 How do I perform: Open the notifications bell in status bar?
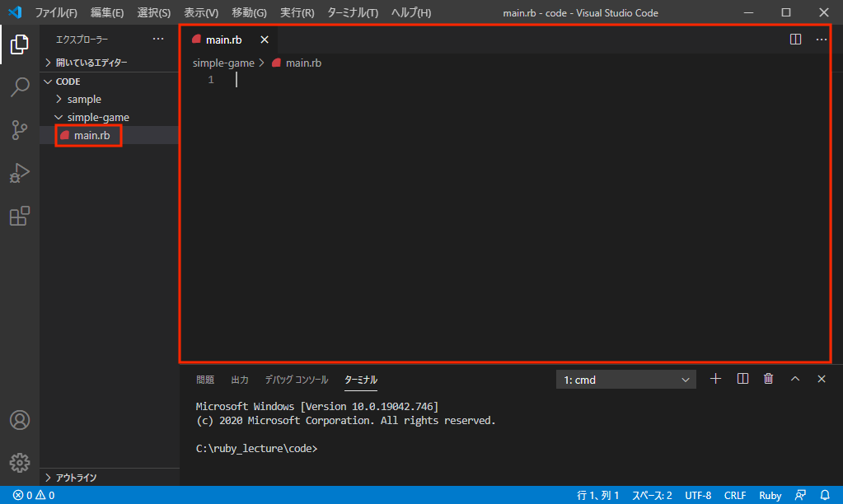click(x=824, y=495)
